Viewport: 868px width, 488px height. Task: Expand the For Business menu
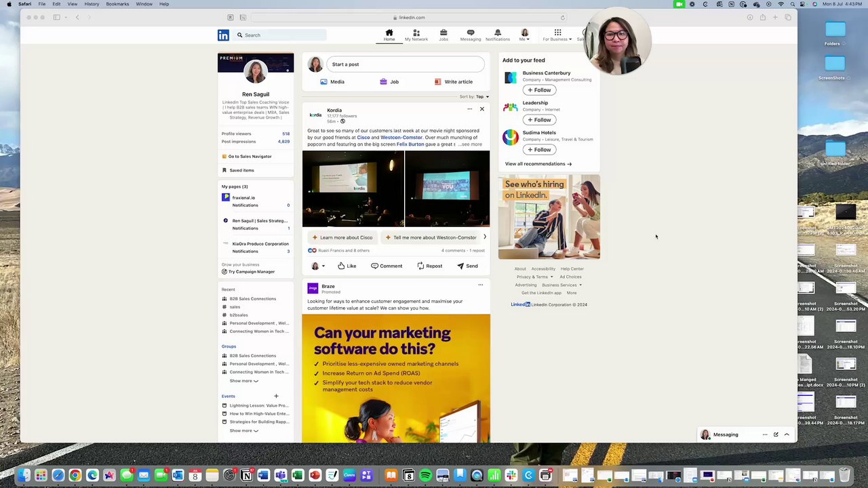point(557,35)
